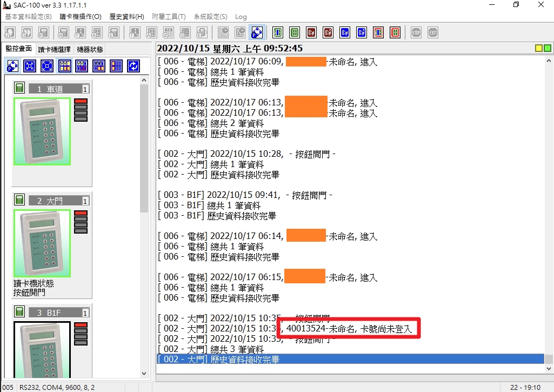
Task: Click the expand-arrows view icon in monitor panel
Action: [47, 66]
